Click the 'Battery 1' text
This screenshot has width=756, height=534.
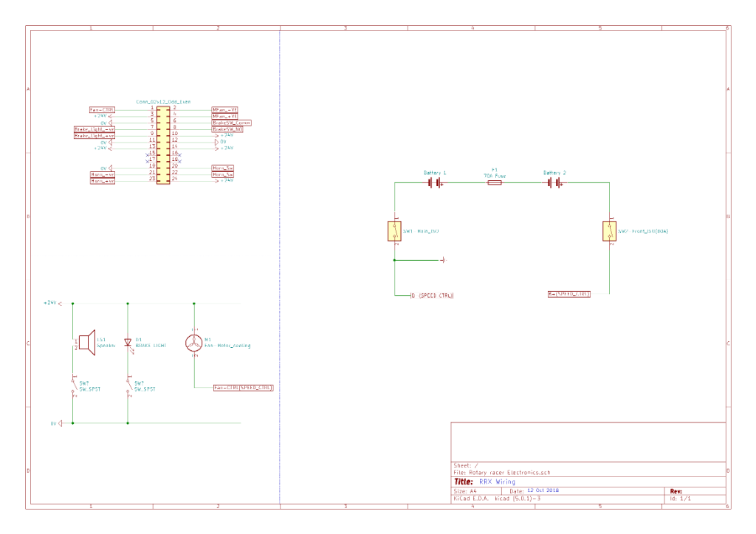coord(435,173)
